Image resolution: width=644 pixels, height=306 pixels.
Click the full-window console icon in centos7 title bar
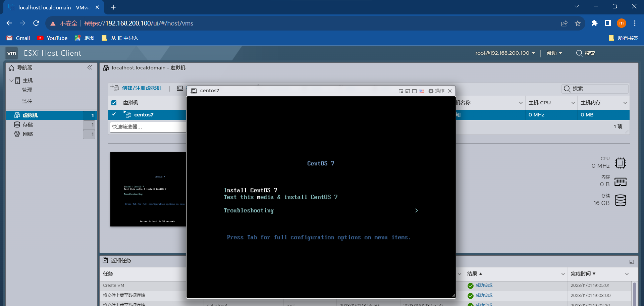click(414, 91)
